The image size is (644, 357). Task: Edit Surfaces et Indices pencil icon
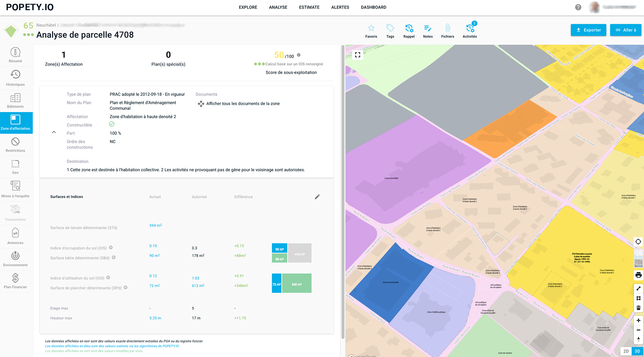pyautogui.click(x=317, y=197)
